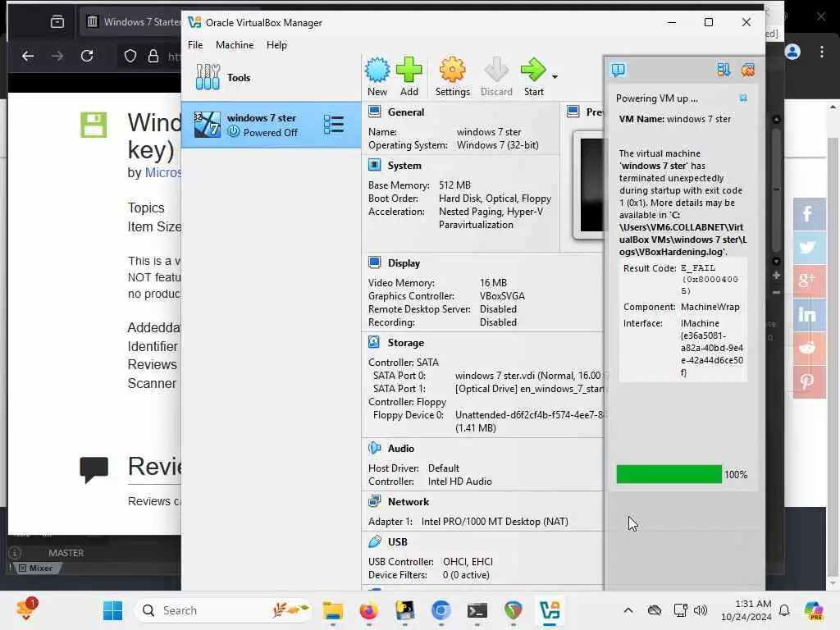Click the browser reload button
This screenshot has width=840, height=630.
[87, 56]
